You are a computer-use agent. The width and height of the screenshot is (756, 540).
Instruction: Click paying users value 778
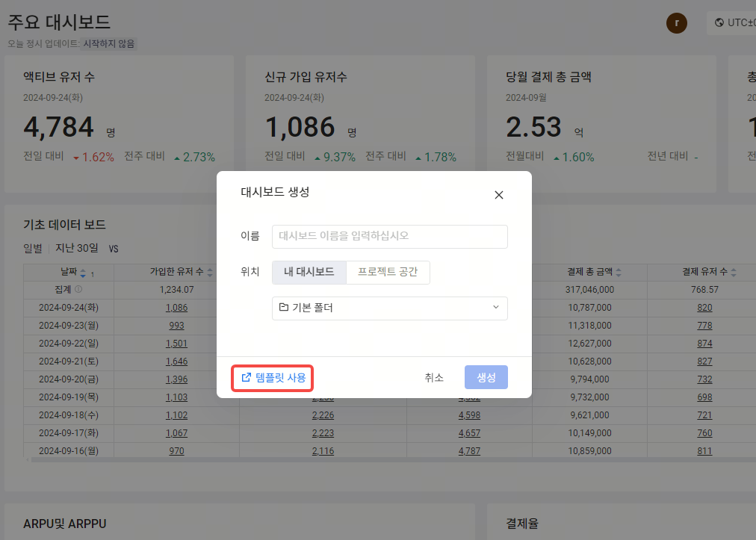click(704, 326)
